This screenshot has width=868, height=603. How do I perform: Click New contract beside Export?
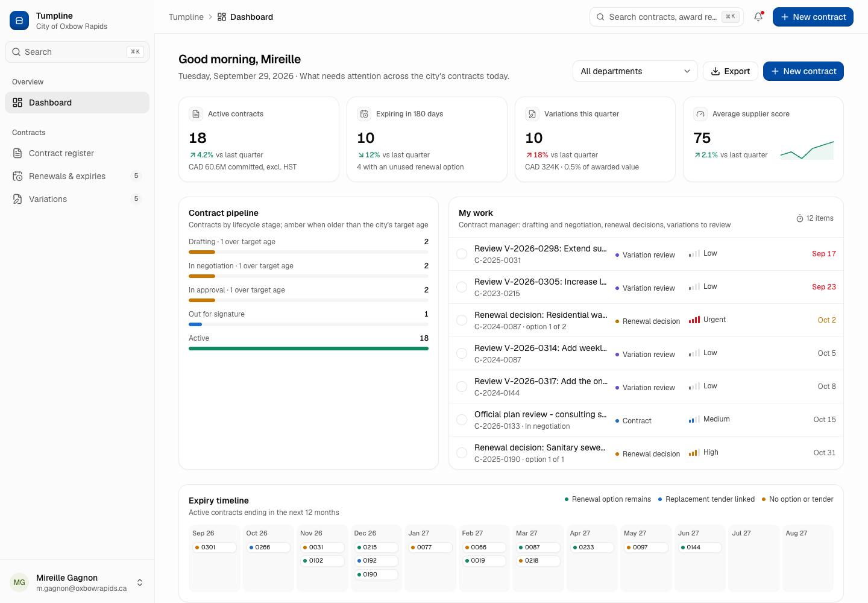[804, 71]
